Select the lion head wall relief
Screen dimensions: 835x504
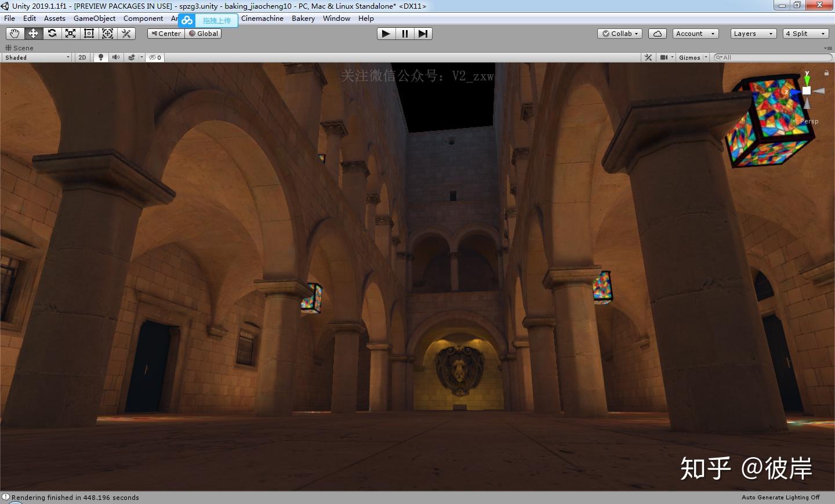460,371
